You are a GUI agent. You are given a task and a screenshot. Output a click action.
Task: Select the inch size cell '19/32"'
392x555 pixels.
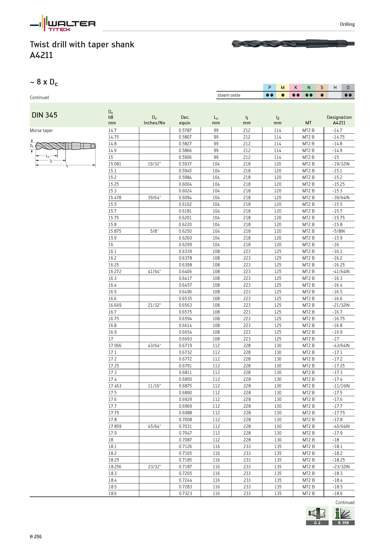click(x=154, y=164)
